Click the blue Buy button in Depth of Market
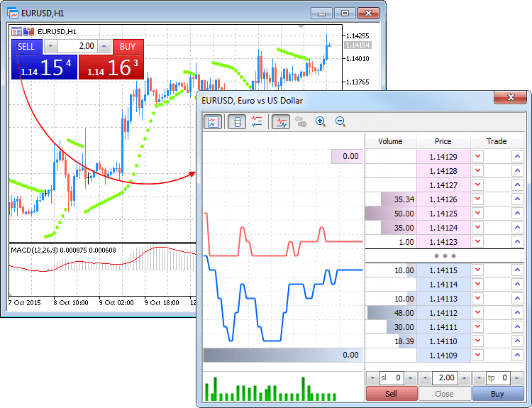 click(x=498, y=394)
